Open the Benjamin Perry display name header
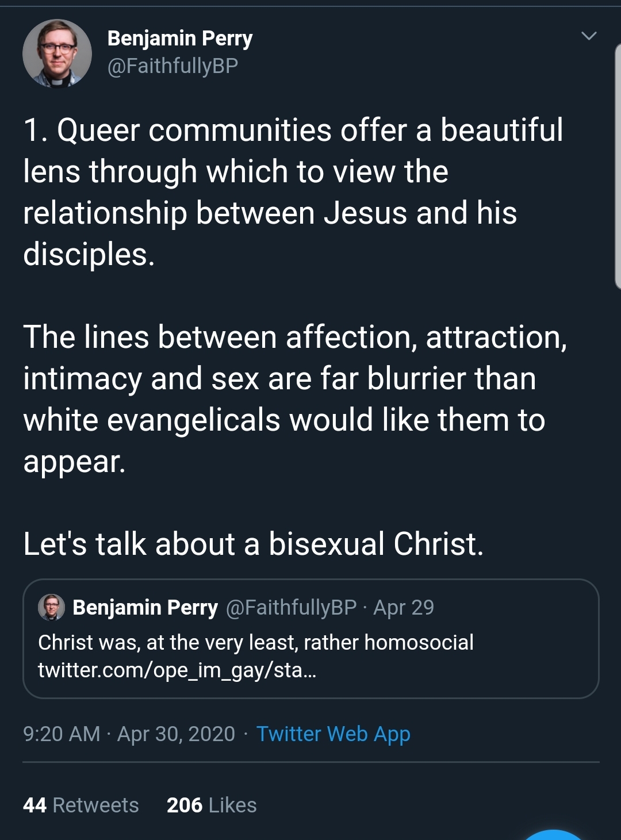Image resolution: width=621 pixels, height=840 pixels. (x=179, y=39)
